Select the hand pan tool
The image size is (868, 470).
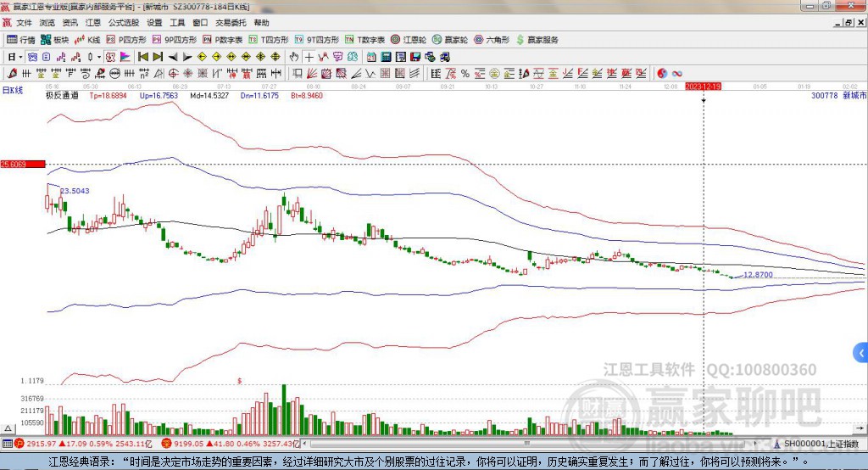294,57
